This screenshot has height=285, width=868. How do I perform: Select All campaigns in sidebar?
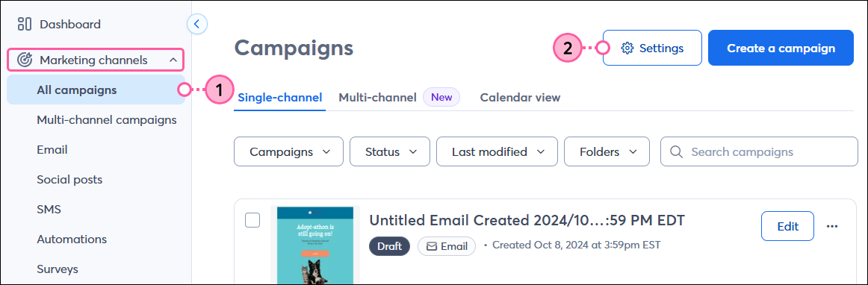click(x=96, y=90)
